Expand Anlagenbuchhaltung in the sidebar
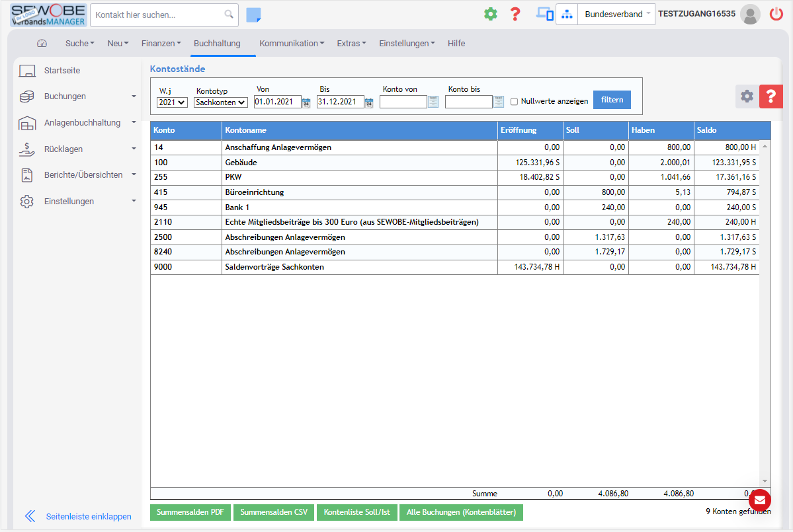793x532 pixels. click(x=82, y=123)
